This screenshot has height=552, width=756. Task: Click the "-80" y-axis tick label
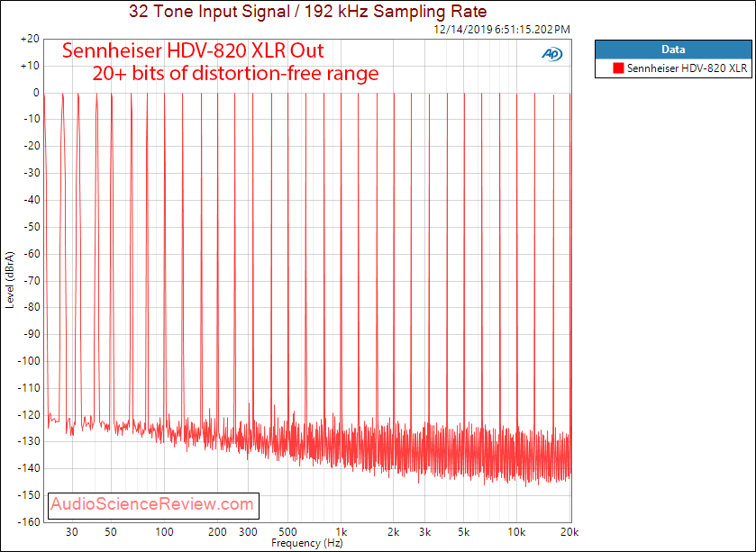point(32,307)
